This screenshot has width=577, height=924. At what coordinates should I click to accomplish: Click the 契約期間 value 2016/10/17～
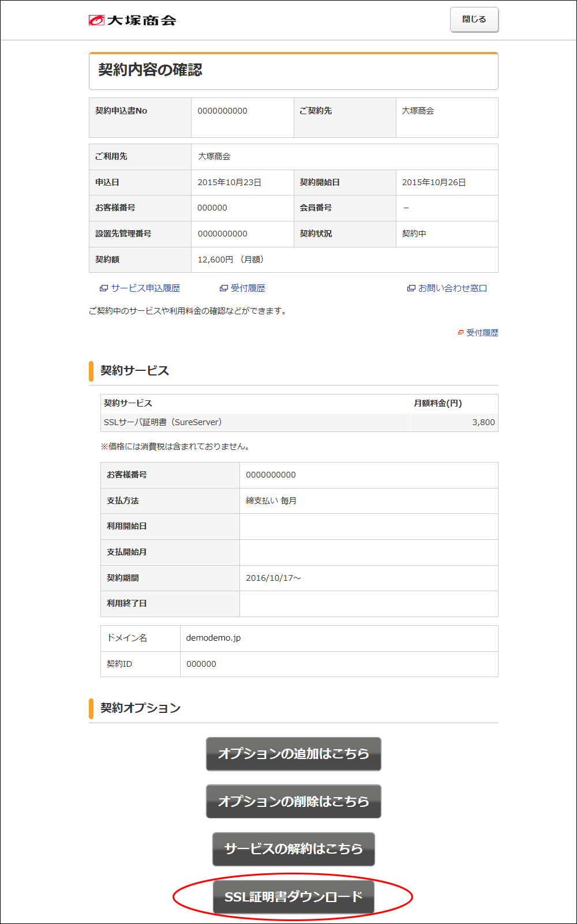tap(273, 578)
